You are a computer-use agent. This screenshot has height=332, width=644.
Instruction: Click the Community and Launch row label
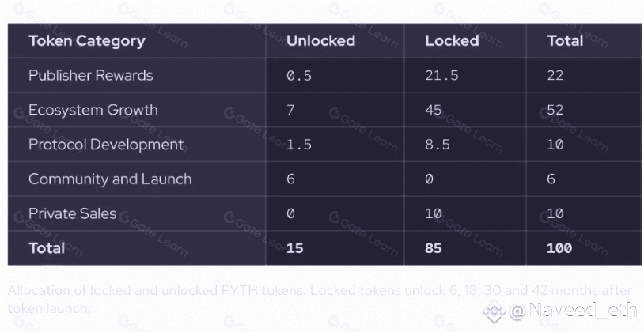110,179
